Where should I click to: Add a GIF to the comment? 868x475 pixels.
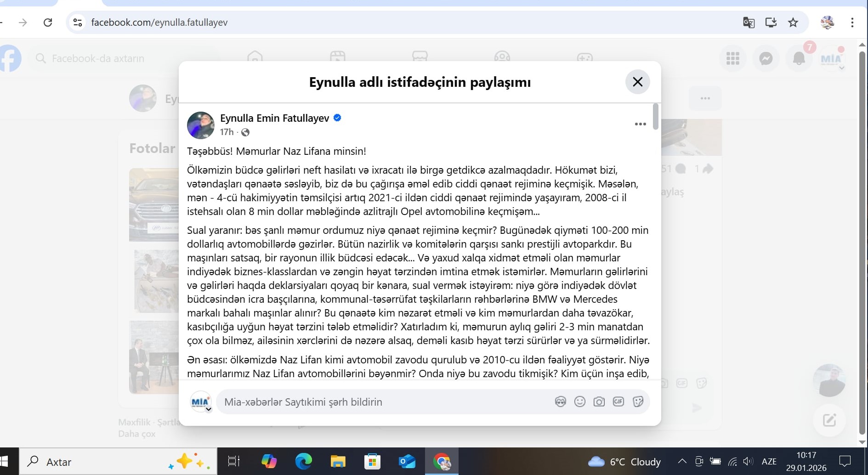pos(618,402)
